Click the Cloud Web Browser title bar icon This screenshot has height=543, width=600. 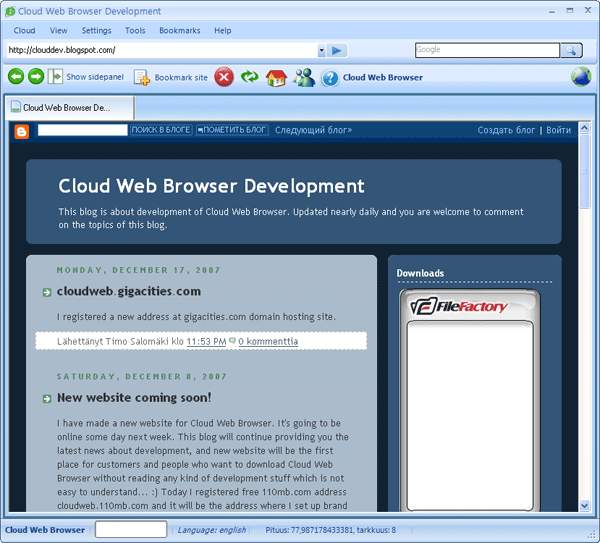(10, 11)
